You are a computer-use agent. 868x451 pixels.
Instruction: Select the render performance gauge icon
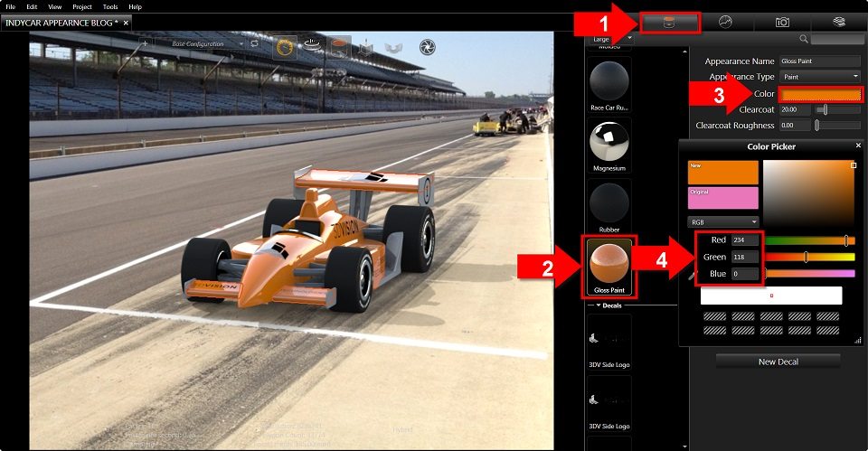pyautogui.click(x=285, y=47)
